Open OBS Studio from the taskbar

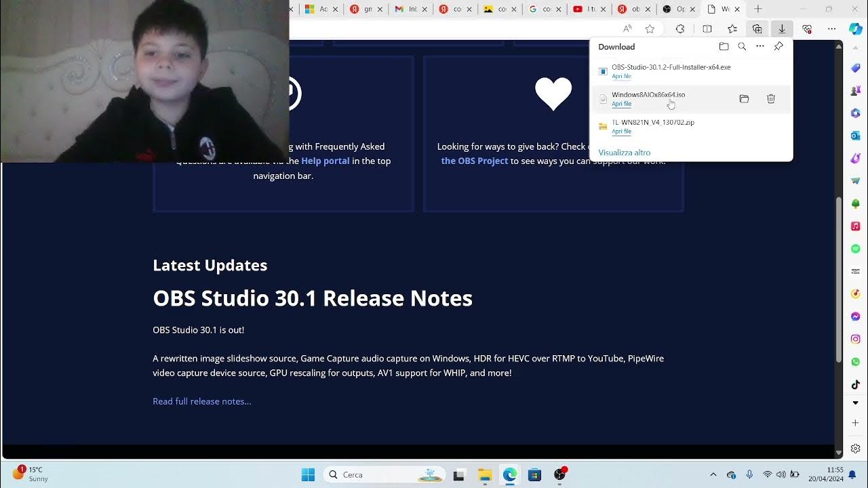tap(560, 474)
